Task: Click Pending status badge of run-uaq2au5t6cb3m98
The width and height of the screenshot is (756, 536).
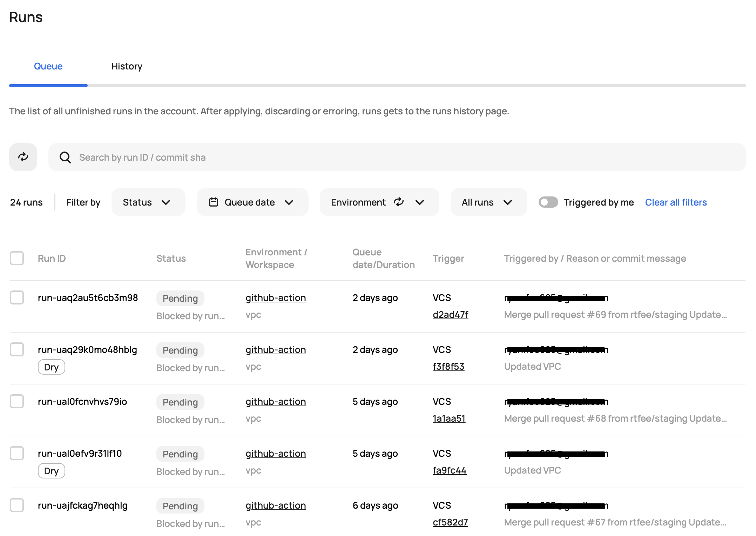Action: click(x=180, y=299)
